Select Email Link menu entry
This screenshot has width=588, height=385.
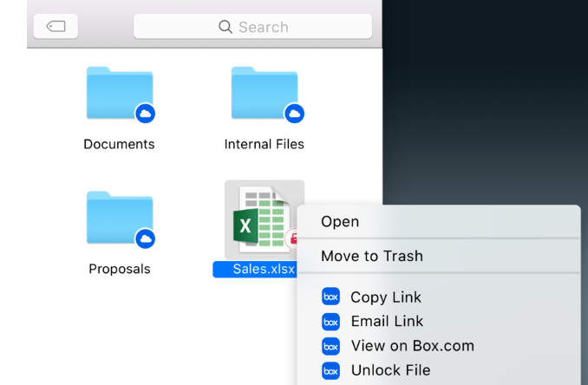click(x=387, y=322)
